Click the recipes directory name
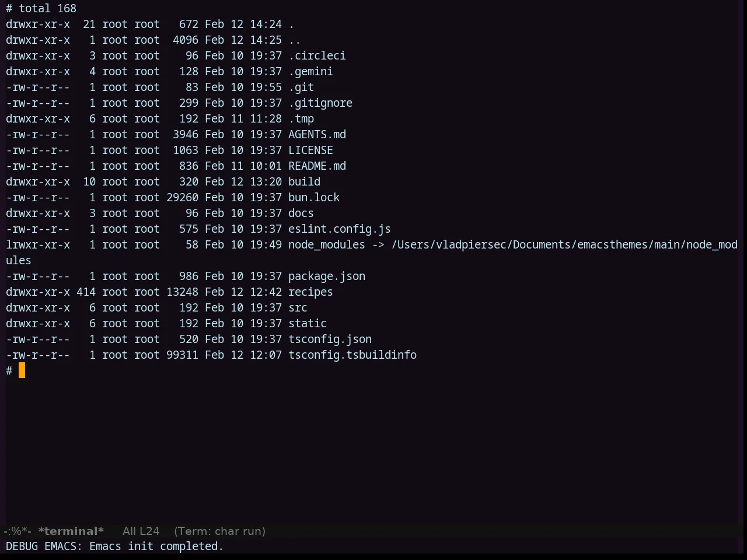This screenshot has width=747, height=560. [x=310, y=292]
